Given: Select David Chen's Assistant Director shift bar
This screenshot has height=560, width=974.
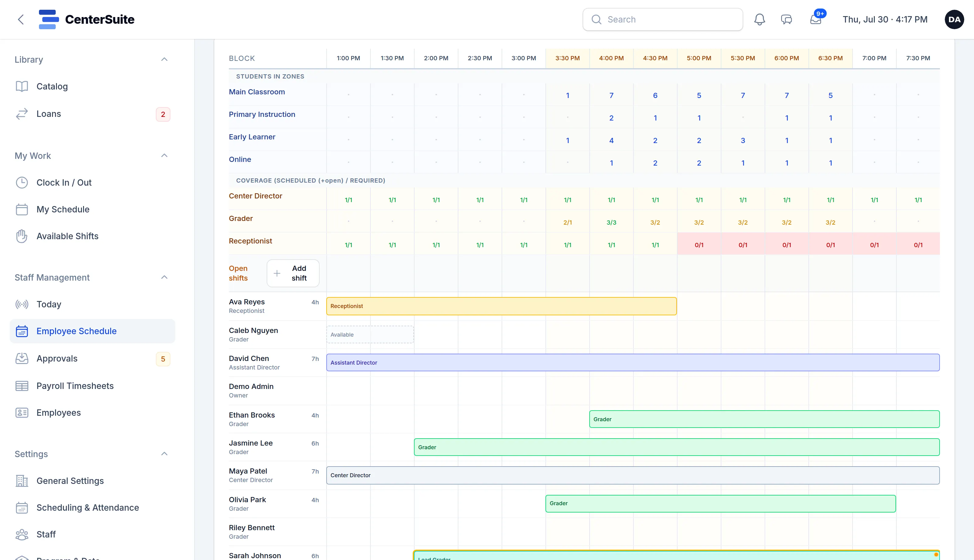Looking at the screenshot, I should pos(633,363).
